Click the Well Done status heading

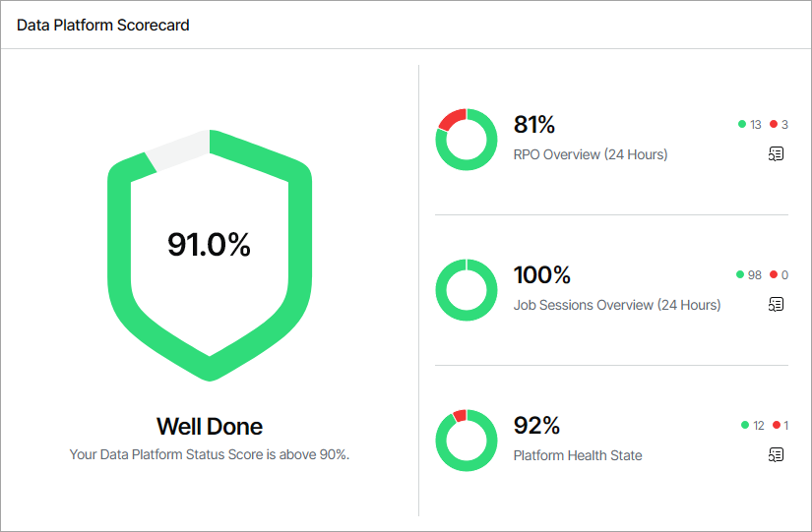pos(210,427)
